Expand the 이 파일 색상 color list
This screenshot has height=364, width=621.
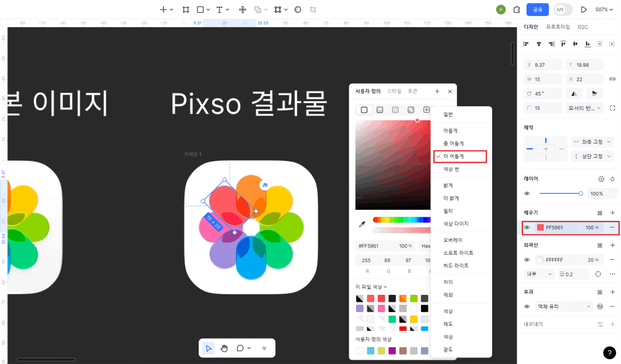click(371, 287)
